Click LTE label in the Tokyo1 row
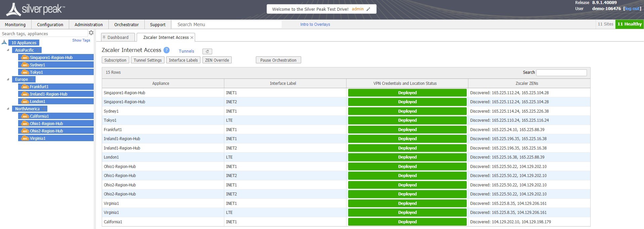 click(229, 120)
